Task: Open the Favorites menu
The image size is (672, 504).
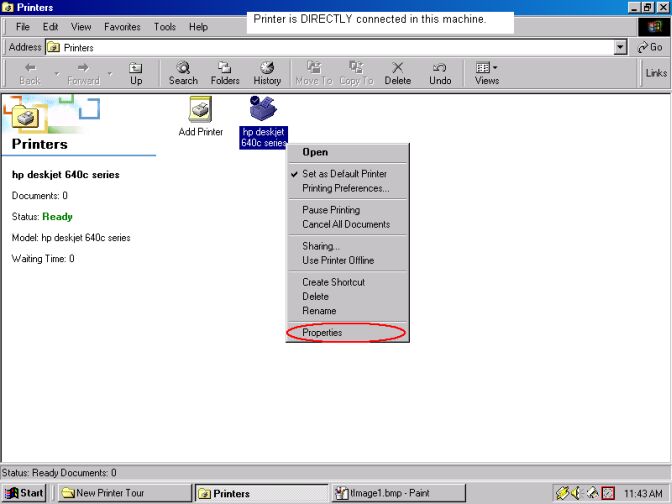Action: 122,27
